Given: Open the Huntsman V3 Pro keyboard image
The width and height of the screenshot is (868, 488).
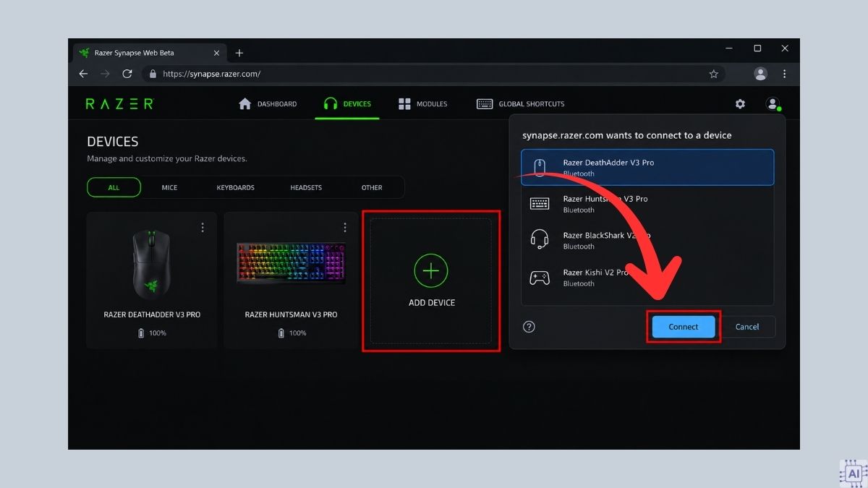Looking at the screenshot, I should 292,263.
